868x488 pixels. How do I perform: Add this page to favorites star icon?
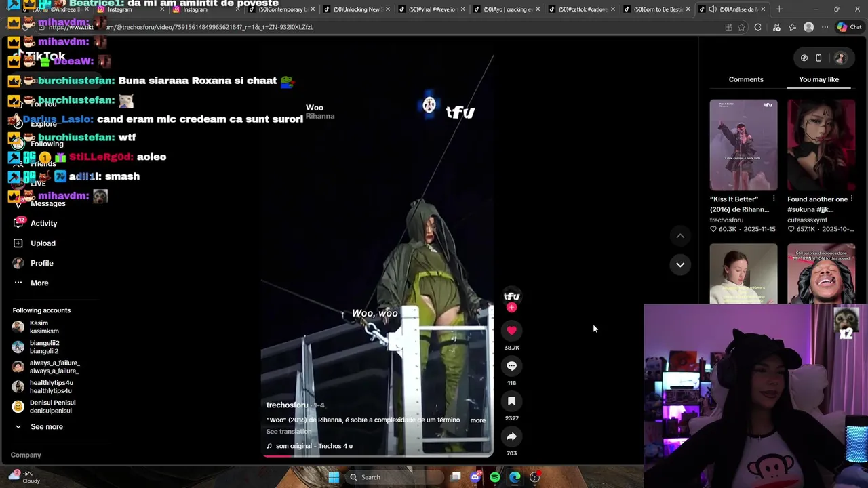pyautogui.click(x=741, y=27)
